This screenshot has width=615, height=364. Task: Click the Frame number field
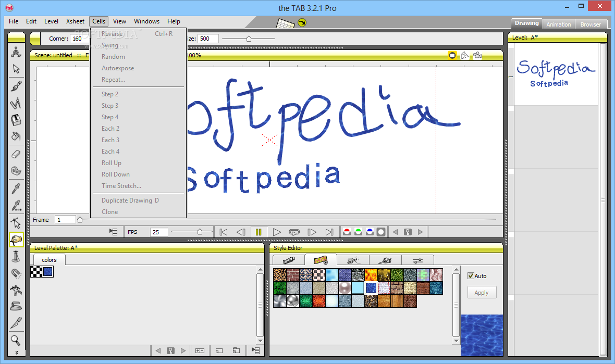[65, 219]
